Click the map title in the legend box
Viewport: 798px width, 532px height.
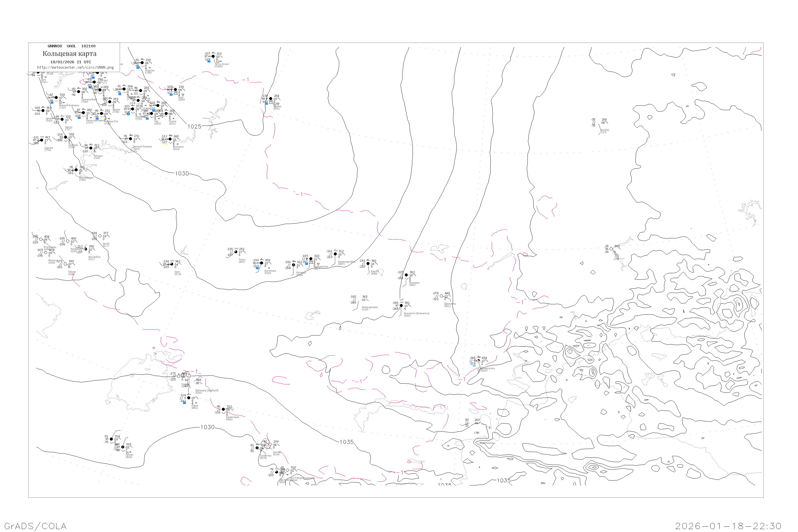tap(69, 54)
